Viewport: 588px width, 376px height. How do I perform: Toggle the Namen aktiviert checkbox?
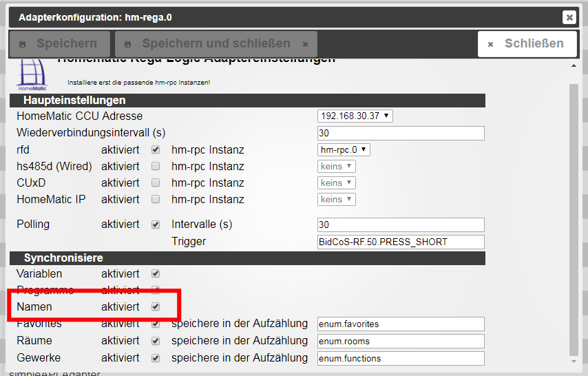click(156, 306)
